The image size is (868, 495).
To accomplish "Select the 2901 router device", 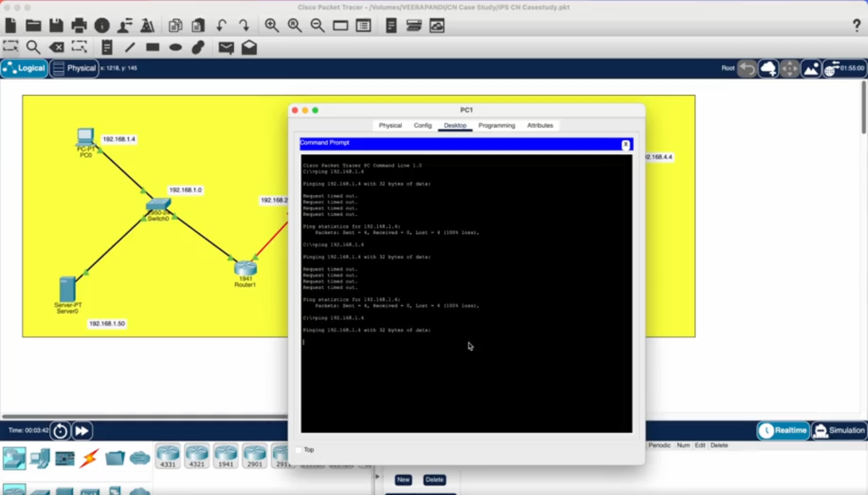I will (x=254, y=456).
